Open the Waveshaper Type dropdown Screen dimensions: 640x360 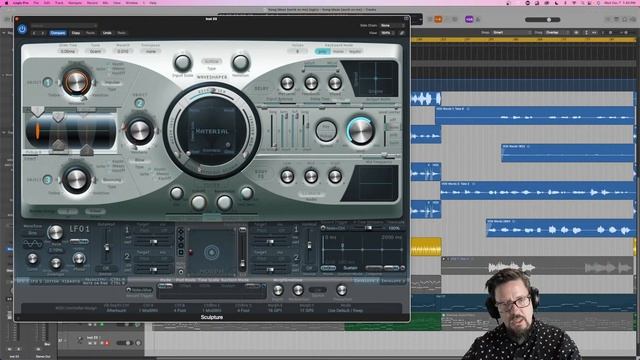(212, 61)
